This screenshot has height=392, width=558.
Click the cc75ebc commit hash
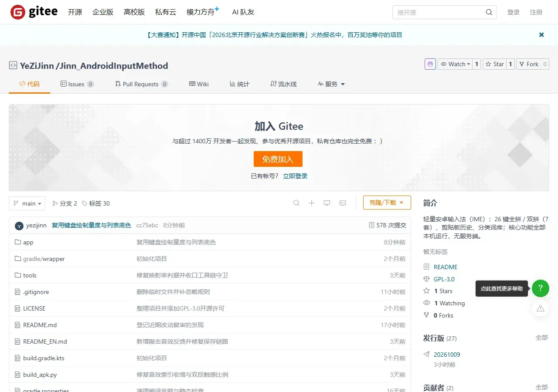click(147, 225)
